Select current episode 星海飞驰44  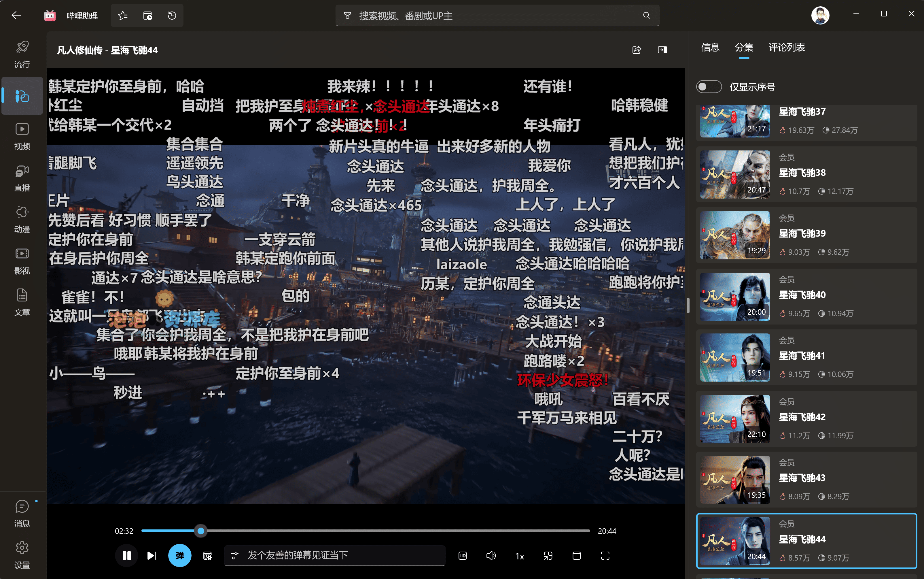tap(806, 541)
